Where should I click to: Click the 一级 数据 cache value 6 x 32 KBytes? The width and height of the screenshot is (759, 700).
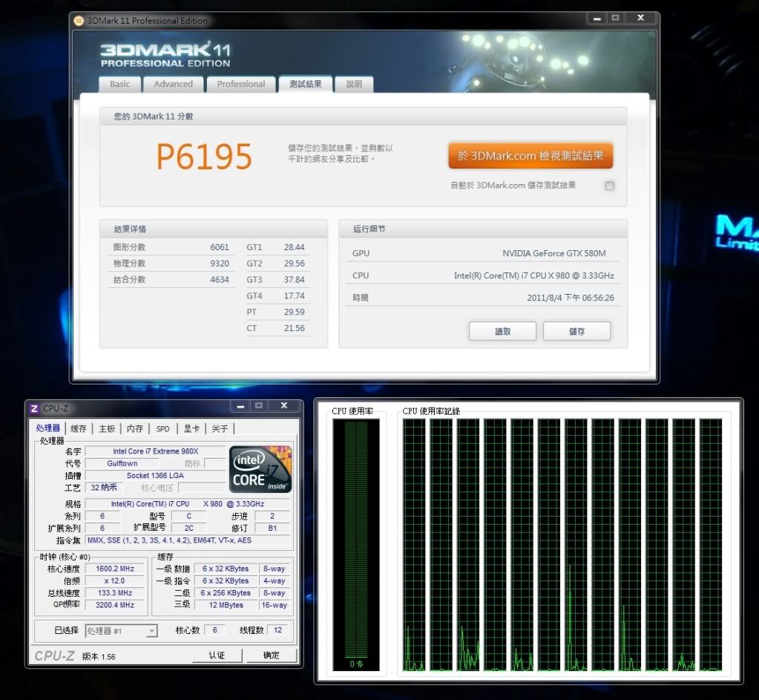coord(226,569)
